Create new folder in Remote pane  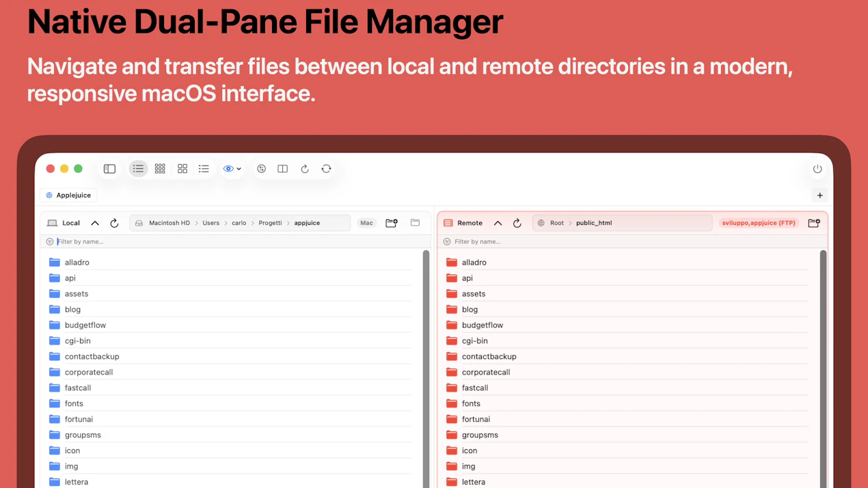(x=814, y=223)
